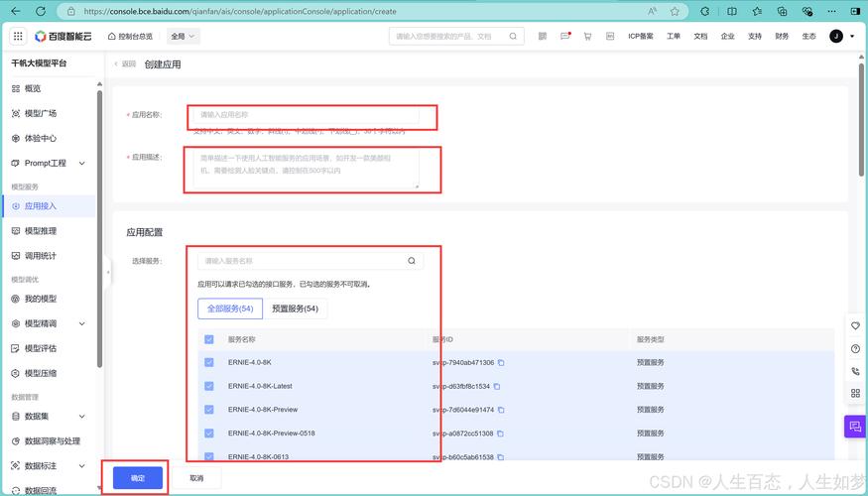Toggle the ERNIE-4.0-8K-Preview checkbox
Image resolution: width=868 pixels, height=496 pixels.
(x=208, y=410)
